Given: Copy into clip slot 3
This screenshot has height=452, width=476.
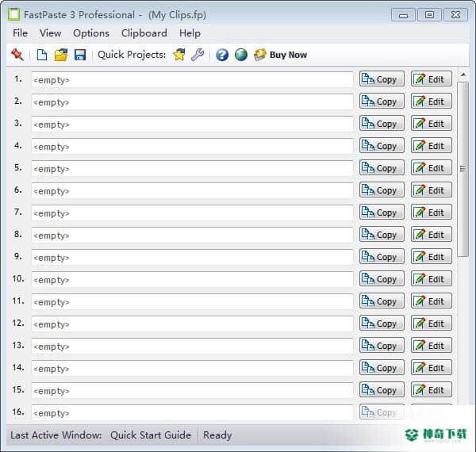Looking at the screenshot, I should (382, 123).
